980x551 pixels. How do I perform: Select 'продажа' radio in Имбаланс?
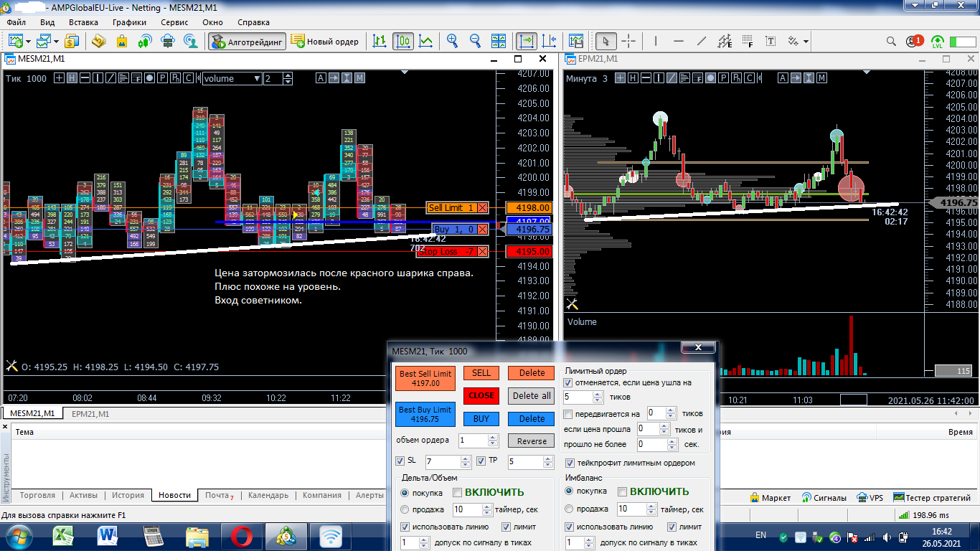(x=570, y=509)
